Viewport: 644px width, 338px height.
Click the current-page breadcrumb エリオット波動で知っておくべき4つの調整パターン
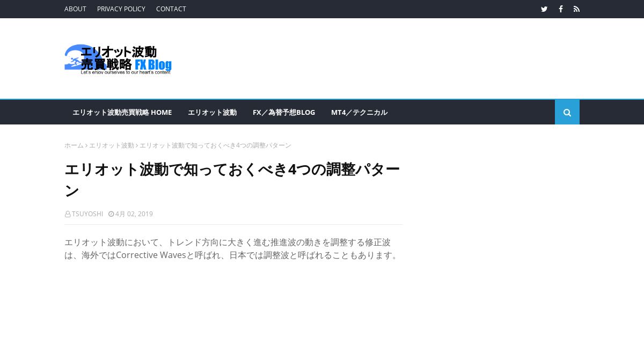pos(215,145)
